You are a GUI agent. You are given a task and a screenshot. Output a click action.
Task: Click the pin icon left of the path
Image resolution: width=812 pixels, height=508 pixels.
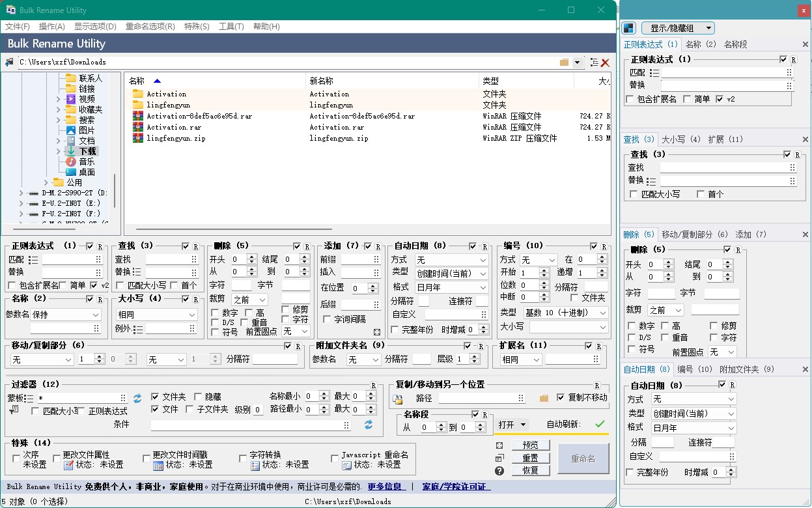(9, 63)
